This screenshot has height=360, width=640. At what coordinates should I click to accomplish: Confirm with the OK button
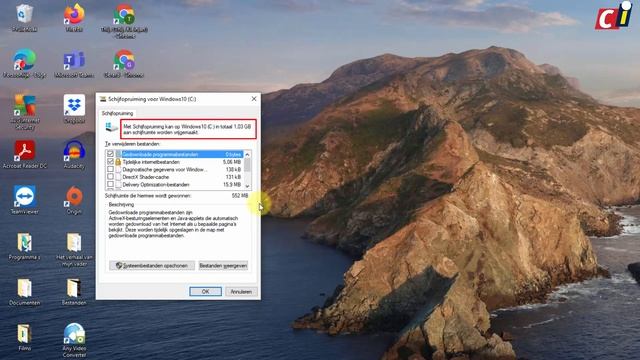205,291
